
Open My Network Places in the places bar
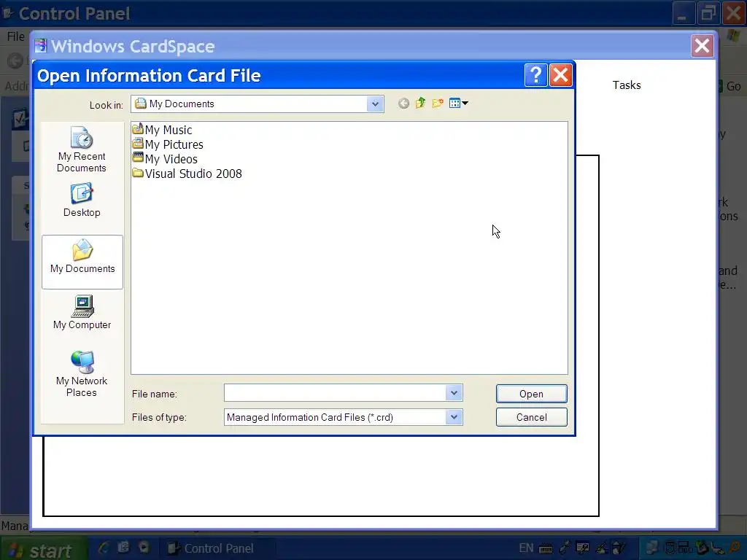[x=82, y=374]
